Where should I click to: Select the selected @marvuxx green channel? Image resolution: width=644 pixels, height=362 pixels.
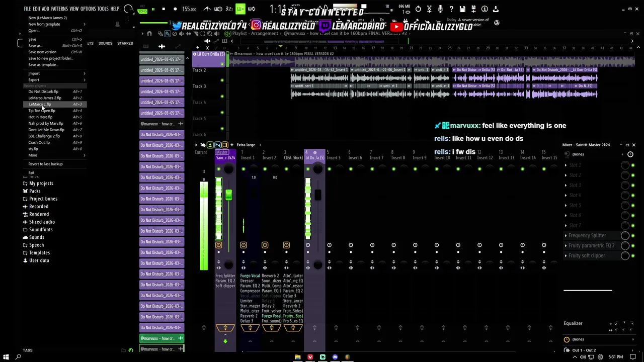click(x=162, y=338)
